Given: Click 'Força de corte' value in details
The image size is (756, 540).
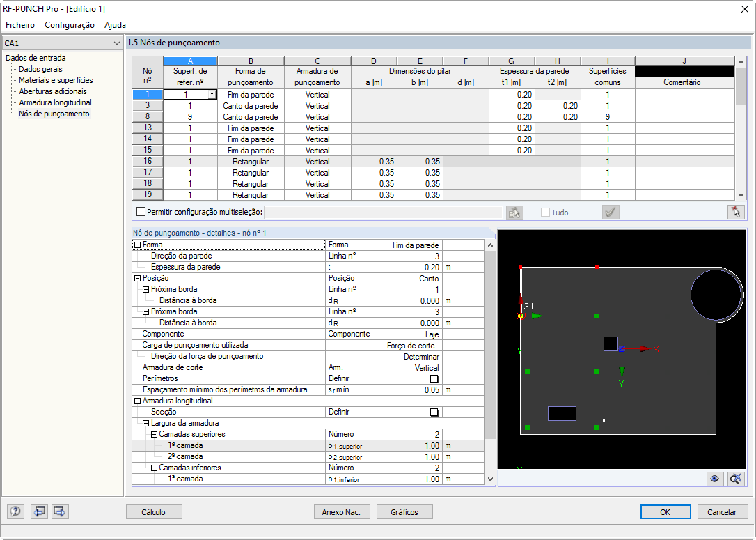Looking at the screenshot, I should tap(413, 346).
